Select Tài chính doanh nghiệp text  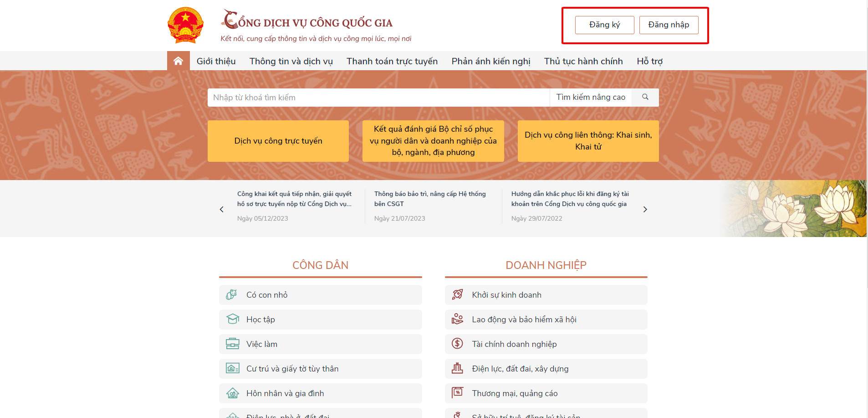pyautogui.click(x=514, y=344)
